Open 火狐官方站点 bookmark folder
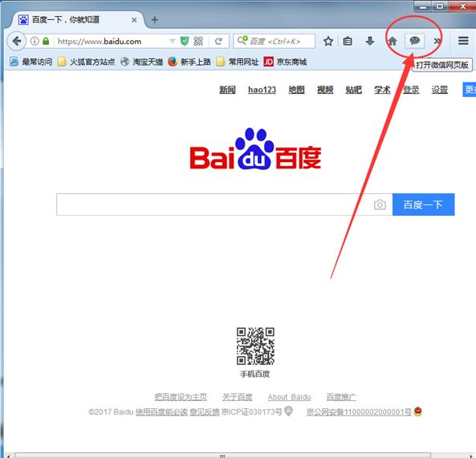476x458 pixels. pyautogui.click(x=87, y=62)
